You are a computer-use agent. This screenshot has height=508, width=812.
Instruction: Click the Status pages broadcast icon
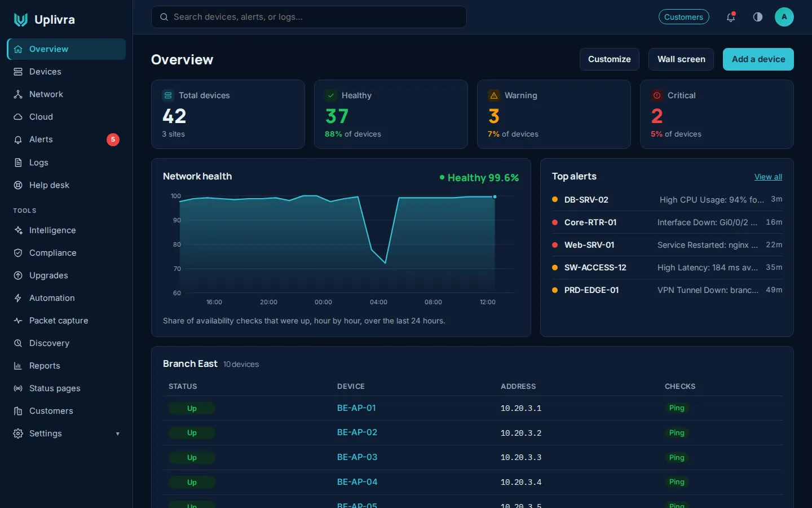[18, 388]
